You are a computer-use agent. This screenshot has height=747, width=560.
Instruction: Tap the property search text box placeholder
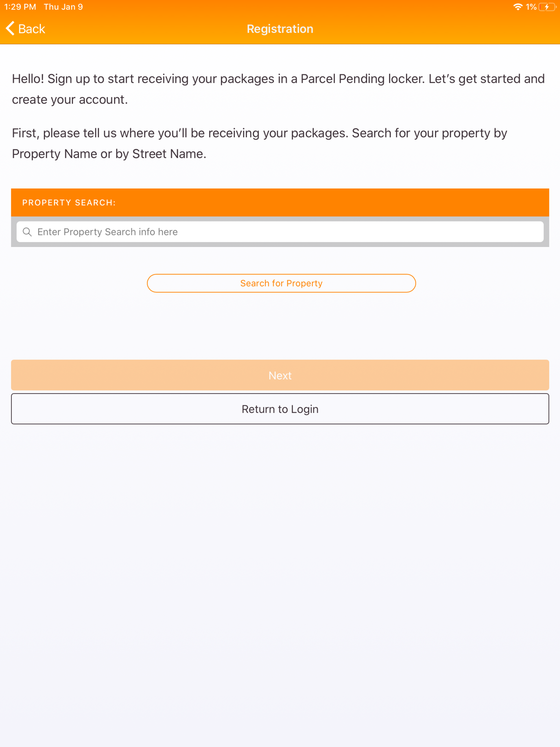coord(107,232)
